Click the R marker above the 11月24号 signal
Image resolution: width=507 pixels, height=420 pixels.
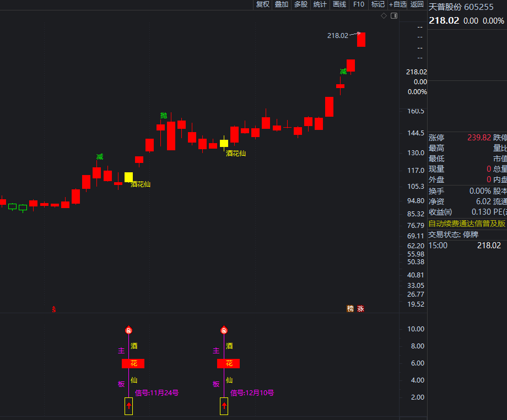128,331
